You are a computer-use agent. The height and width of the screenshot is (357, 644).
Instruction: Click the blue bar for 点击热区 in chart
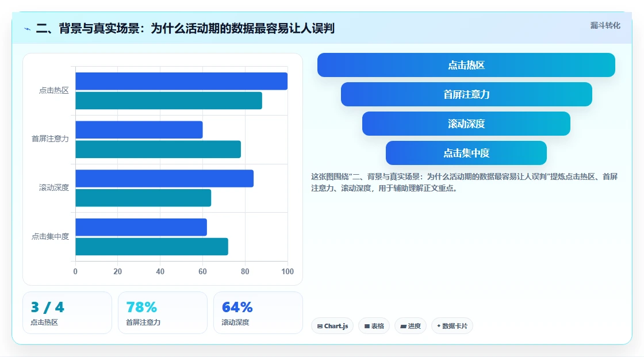pyautogui.click(x=182, y=81)
